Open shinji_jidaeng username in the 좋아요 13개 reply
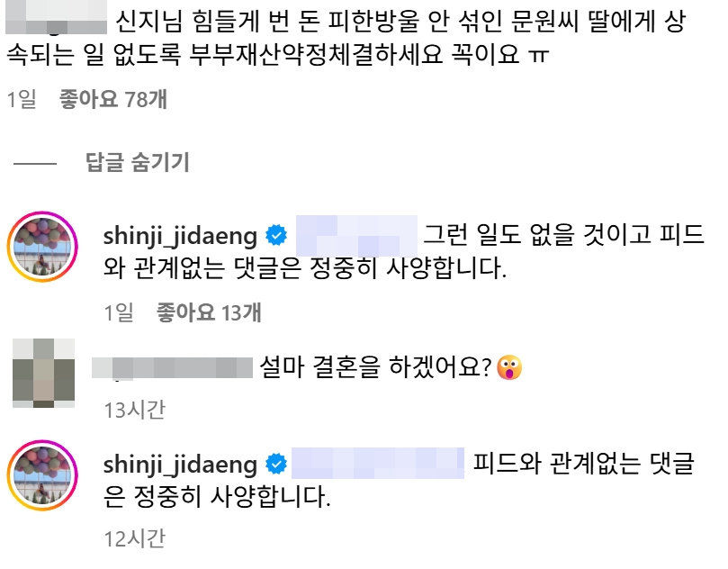The width and height of the screenshot is (728, 569). 183,236
